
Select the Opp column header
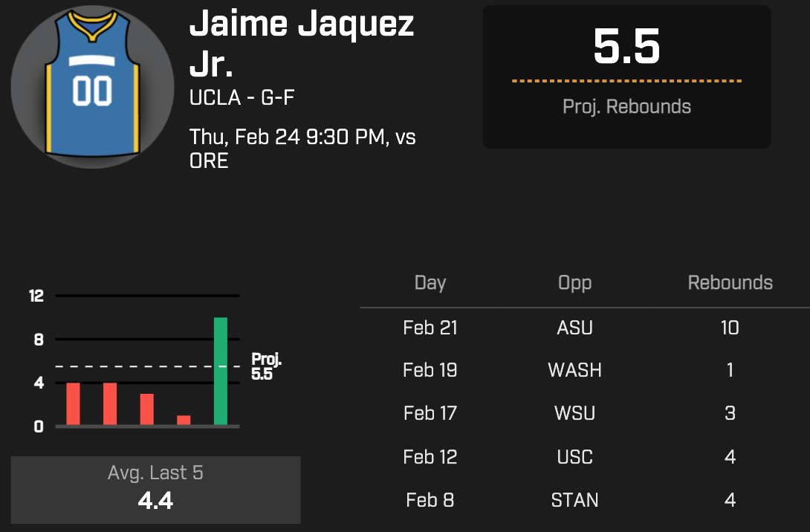coord(574,283)
